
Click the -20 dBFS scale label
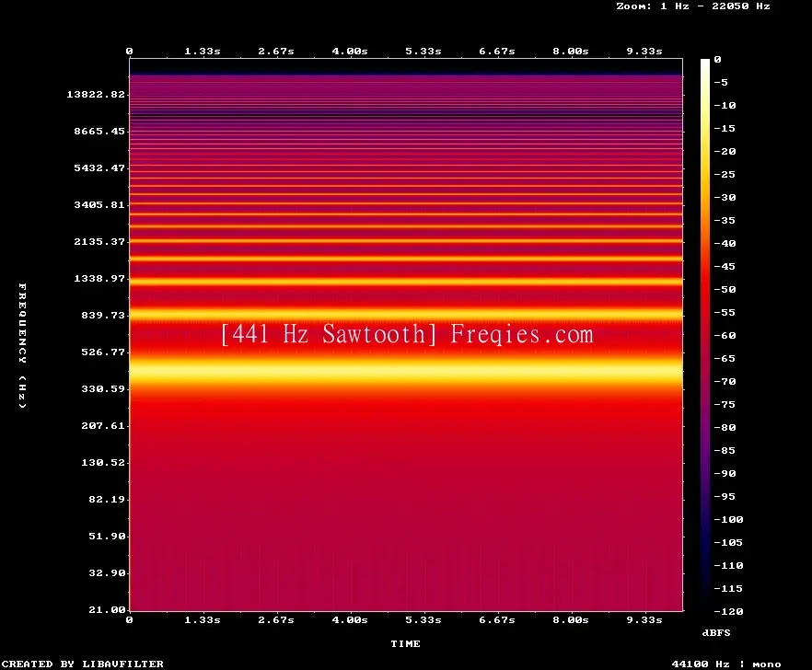click(x=725, y=151)
